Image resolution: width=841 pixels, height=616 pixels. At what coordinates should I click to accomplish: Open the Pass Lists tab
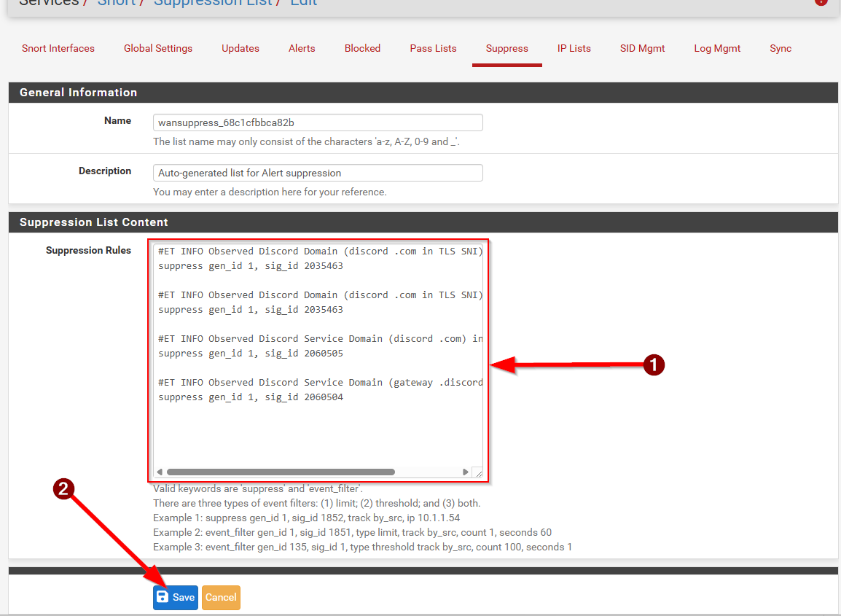pyautogui.click(x=433, y=48)
